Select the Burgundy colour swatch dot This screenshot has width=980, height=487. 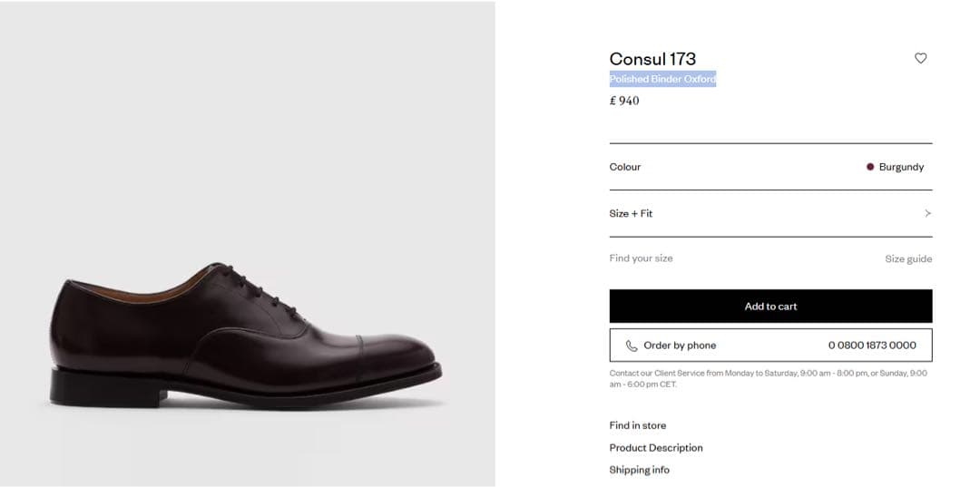pyautogui.click(x=870, y=167)
